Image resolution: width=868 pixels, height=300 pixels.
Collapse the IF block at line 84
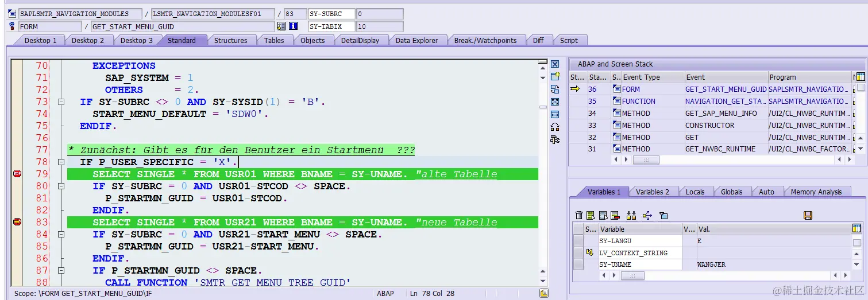(x=61, y=234)
